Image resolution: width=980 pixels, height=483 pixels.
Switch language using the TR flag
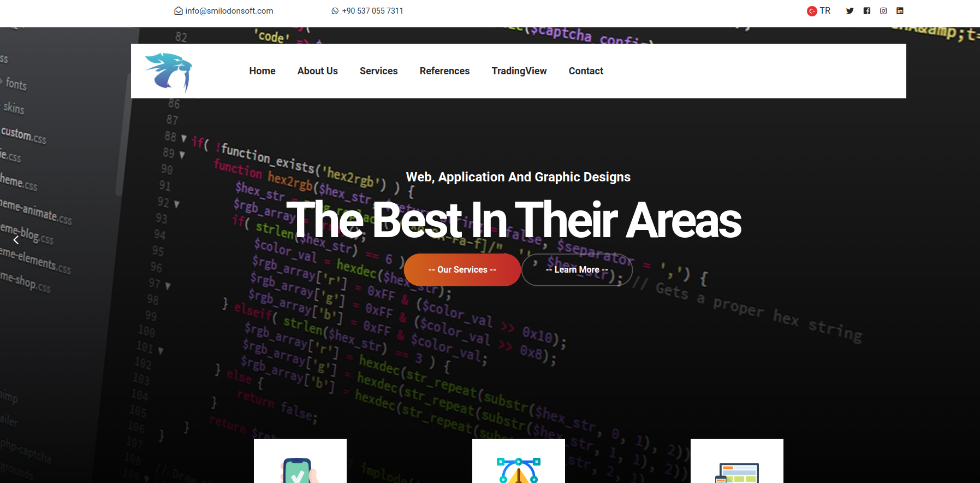click(818, 11)
